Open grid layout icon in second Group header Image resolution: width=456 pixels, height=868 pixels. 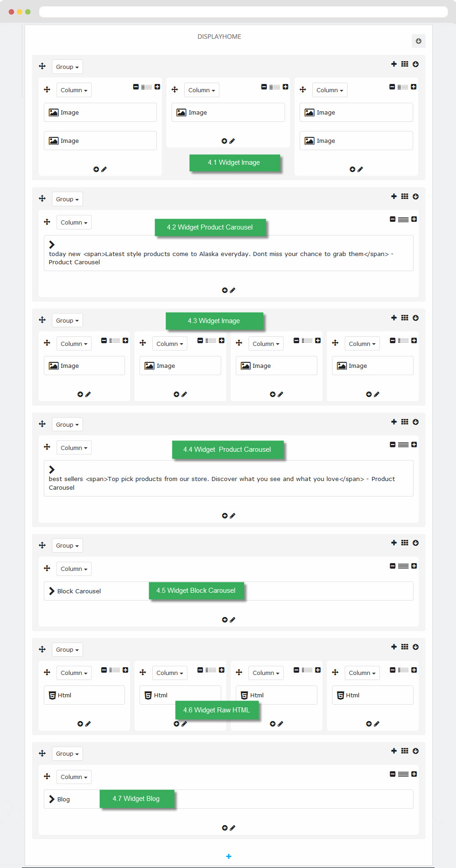404,196
